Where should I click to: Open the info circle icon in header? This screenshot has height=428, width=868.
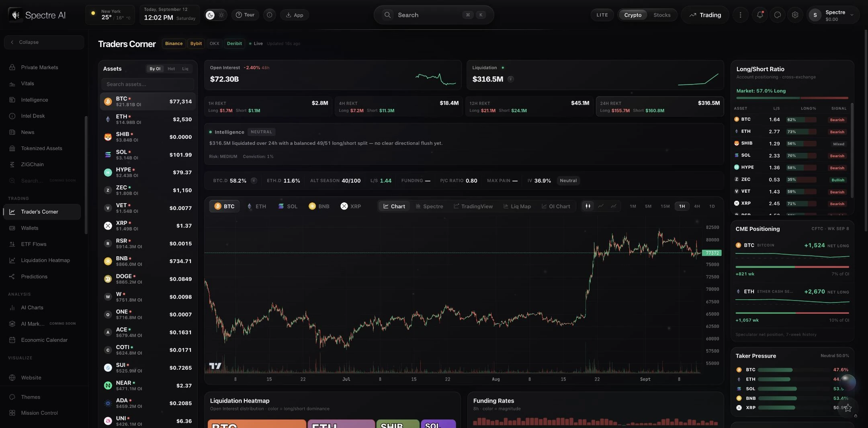click(269, 15)
